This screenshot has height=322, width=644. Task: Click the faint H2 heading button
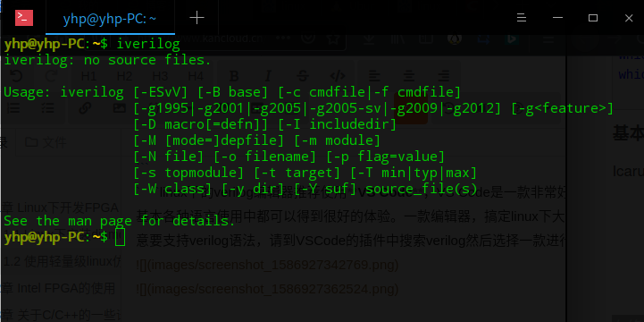124,76
